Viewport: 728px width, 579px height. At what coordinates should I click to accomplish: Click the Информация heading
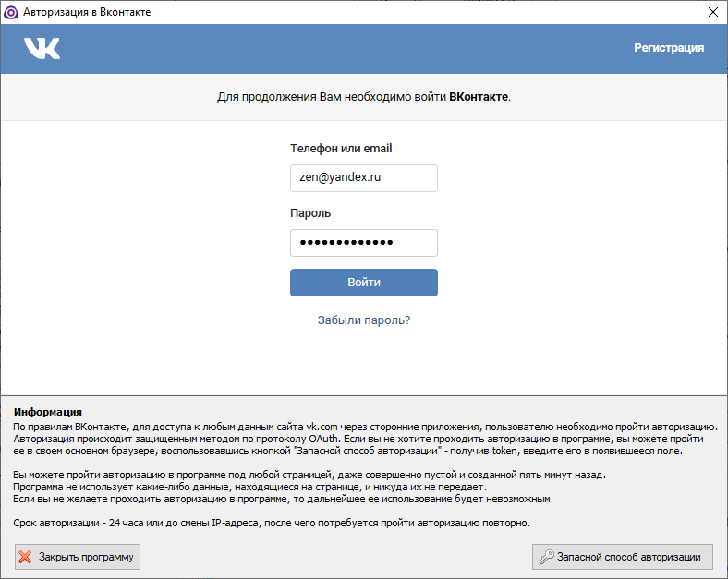pos(48,412)
